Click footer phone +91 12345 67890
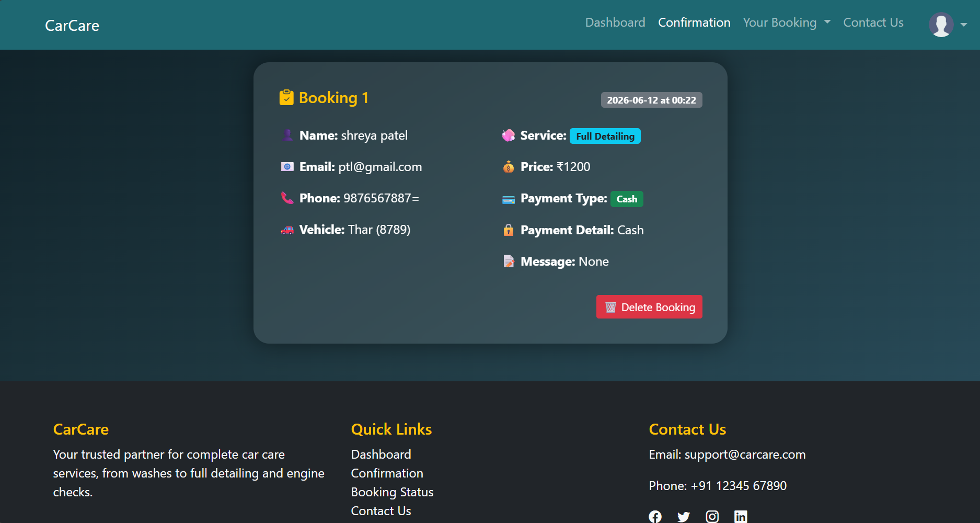The height and width of the screenshot is (523, 980). (x=739, y=486)
